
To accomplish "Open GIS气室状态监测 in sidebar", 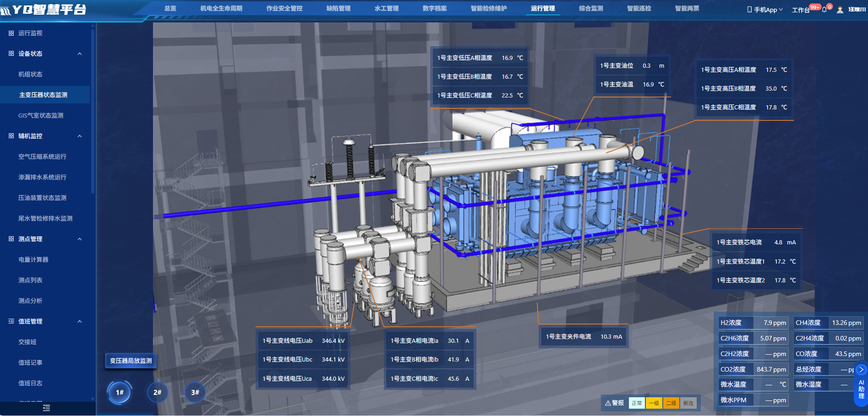I will click(x=41, y=115).
